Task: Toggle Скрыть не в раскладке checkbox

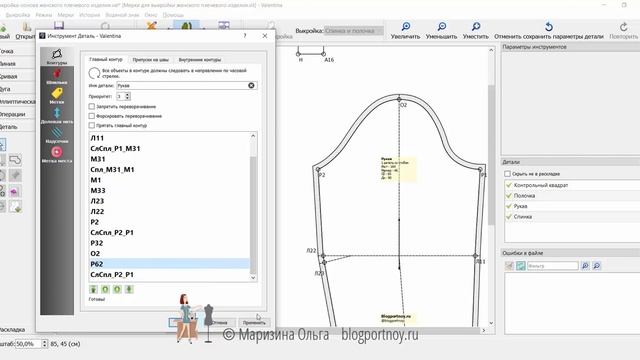Action: click(x=507, y=174)
